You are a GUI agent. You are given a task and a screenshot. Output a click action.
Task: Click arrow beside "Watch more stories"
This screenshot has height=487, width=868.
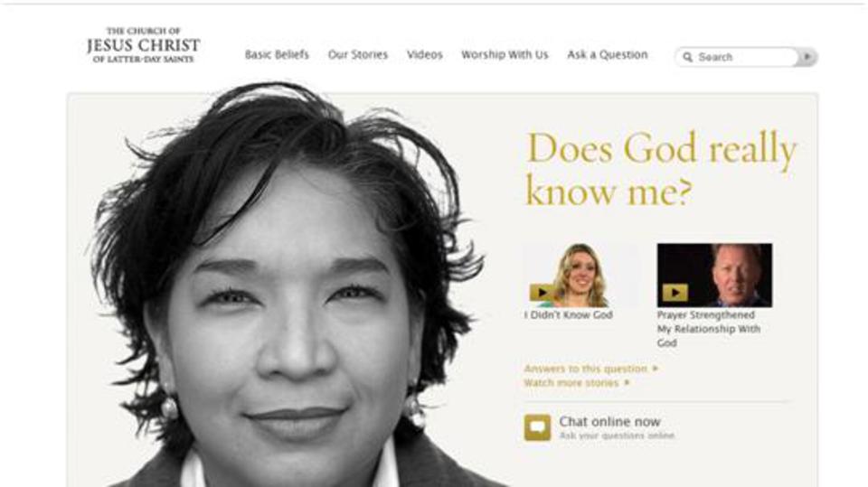tap(627, 382)
